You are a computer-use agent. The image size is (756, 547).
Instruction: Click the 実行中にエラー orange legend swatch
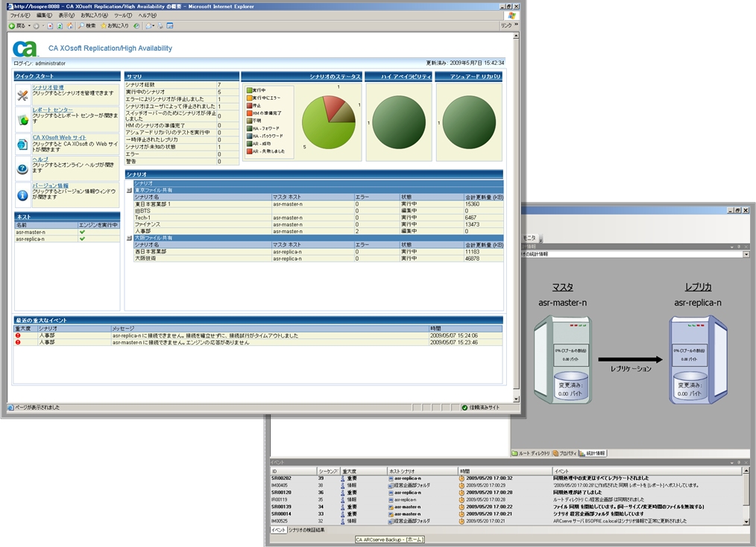tap(249, 98)
